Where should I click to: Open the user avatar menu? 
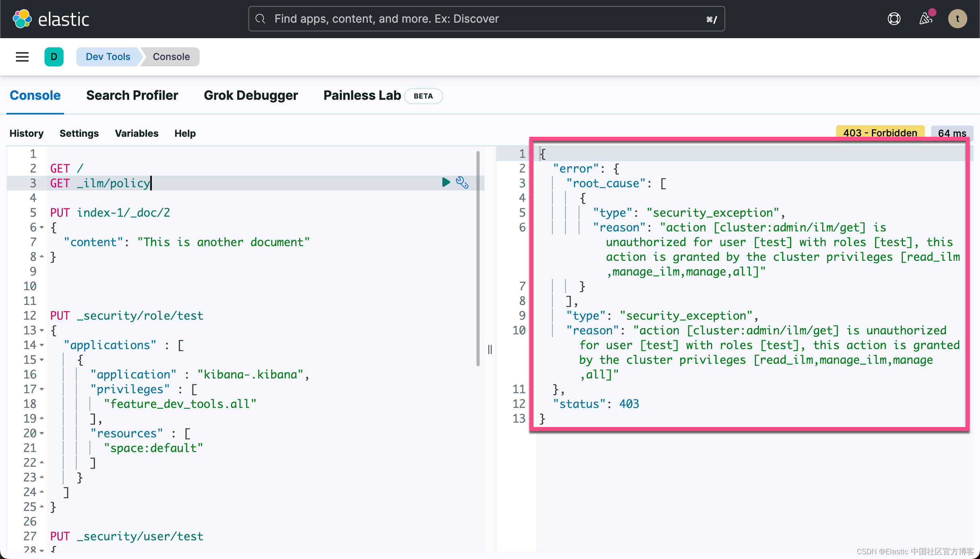957,19
